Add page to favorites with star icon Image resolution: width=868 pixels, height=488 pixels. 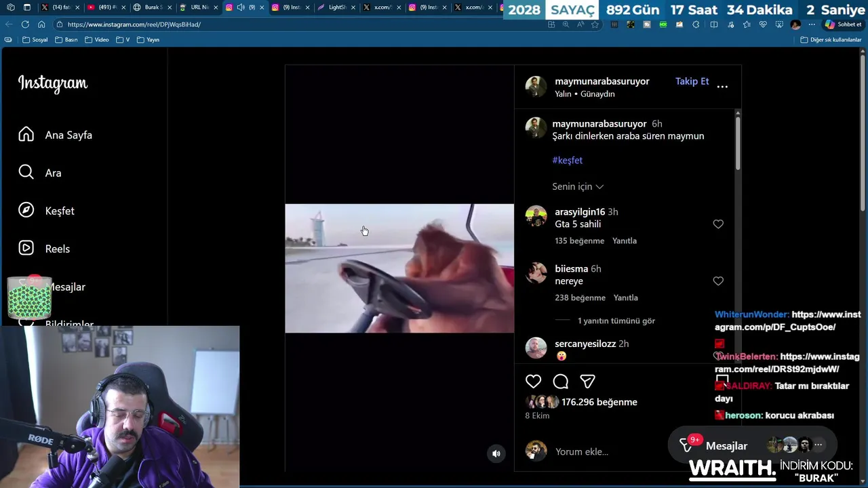[595, 24]
